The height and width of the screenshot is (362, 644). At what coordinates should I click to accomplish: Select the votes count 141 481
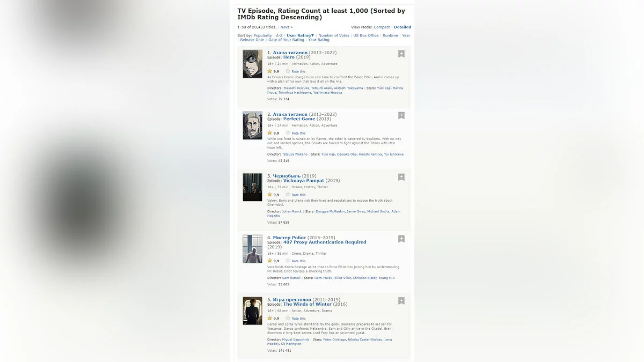[284, 351]
